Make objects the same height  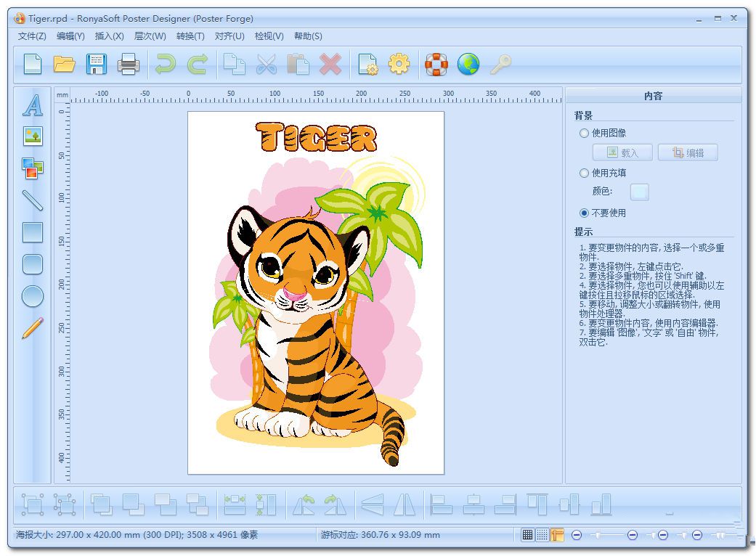tap(266, 504)
